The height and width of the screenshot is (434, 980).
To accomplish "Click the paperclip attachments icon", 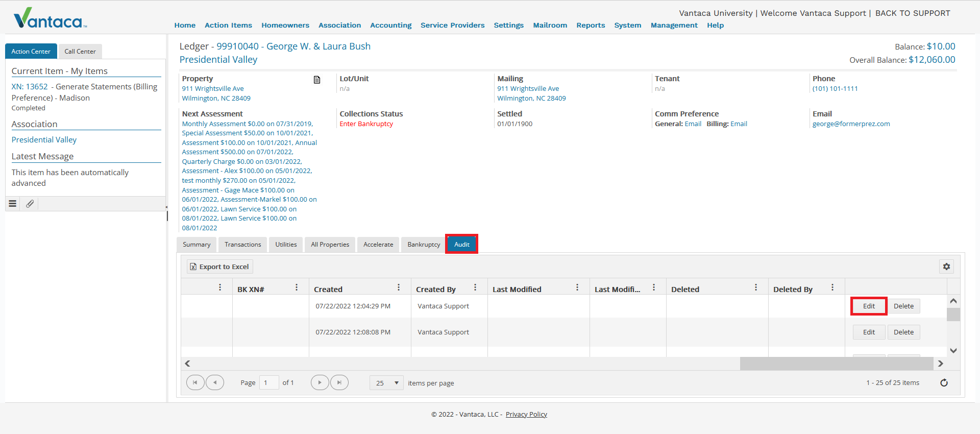I will tap(30, 204).
